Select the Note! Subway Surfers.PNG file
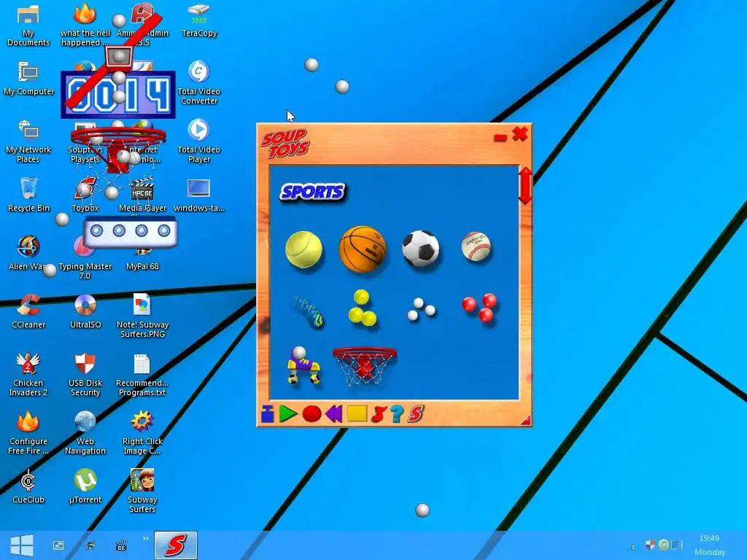747x560 pixels. [x=142, y=316]
